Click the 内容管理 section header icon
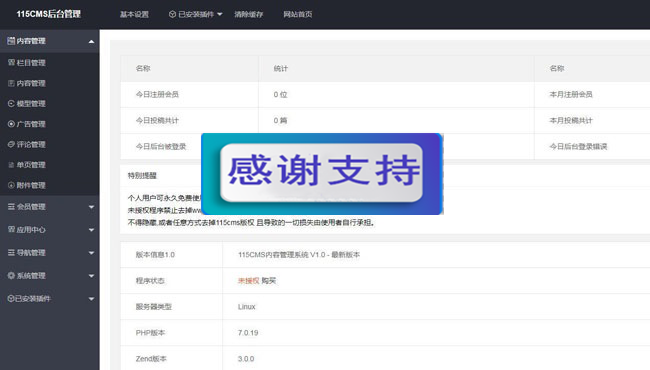The height and width of the screenshot is (370, 650). coord(11,41)
